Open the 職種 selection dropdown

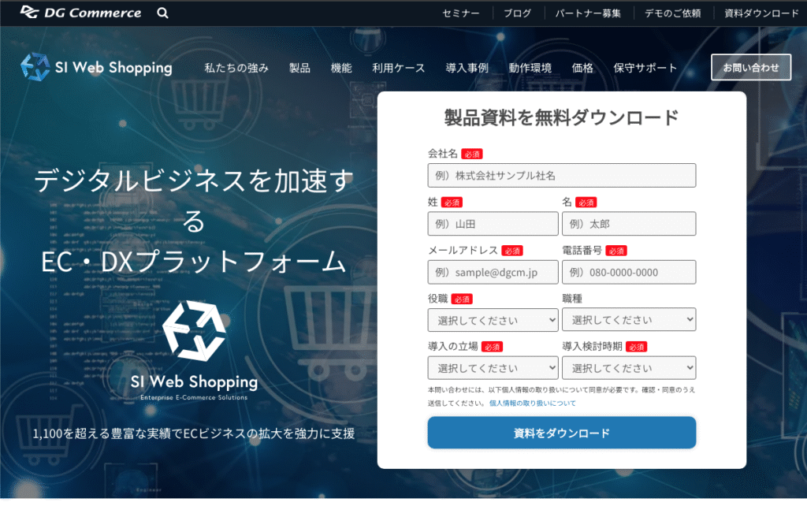point(628,319)
